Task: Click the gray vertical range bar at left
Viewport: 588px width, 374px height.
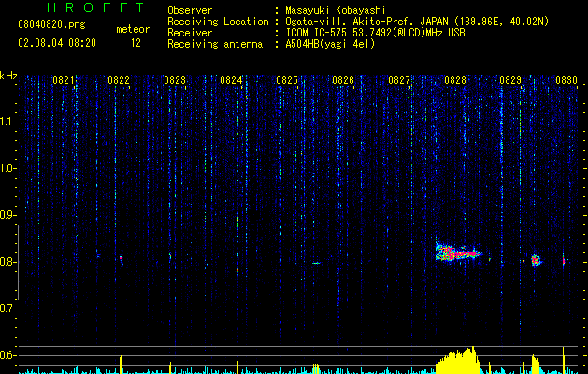Action: click(x=18, y=263)
